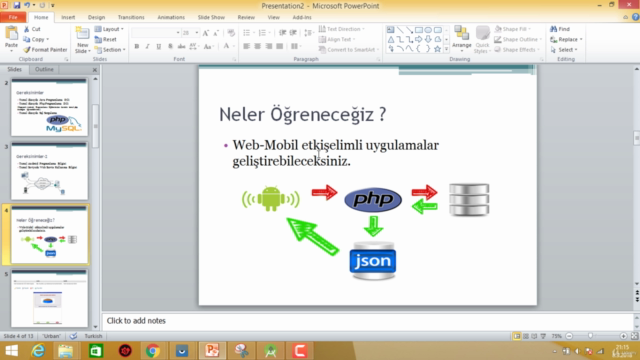
Task: Fit slide to current window icon
Action: [x=634, y=336]
